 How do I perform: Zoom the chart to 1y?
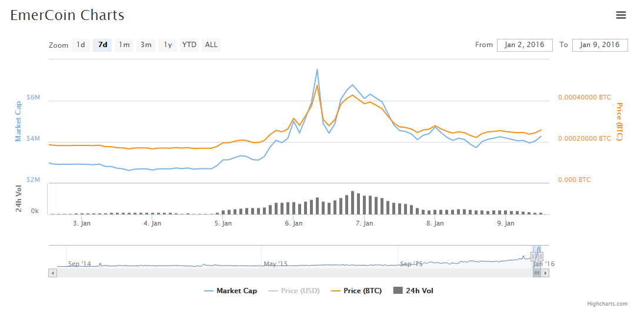168,45
